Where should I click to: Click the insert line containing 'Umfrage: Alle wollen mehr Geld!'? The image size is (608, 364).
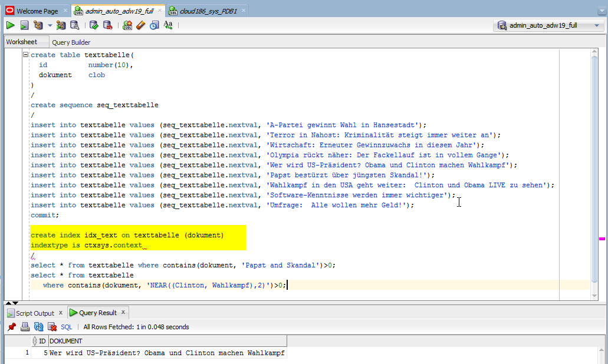tap(222, 205)
